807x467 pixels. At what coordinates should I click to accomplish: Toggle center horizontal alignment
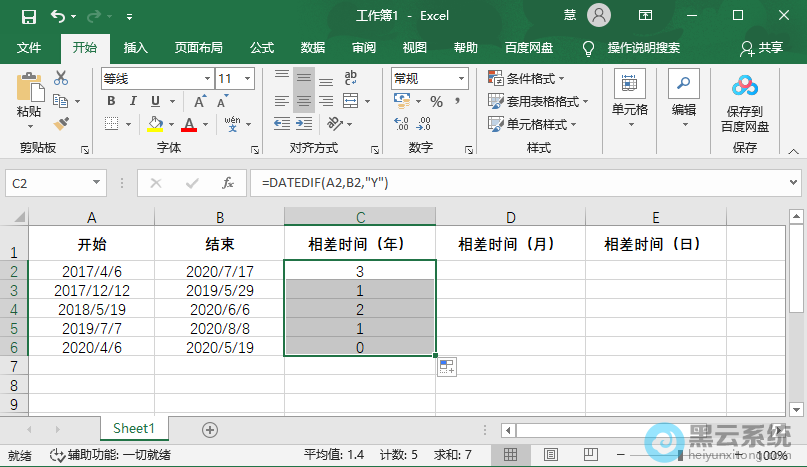pyautogui.click(x=303, y=101)
